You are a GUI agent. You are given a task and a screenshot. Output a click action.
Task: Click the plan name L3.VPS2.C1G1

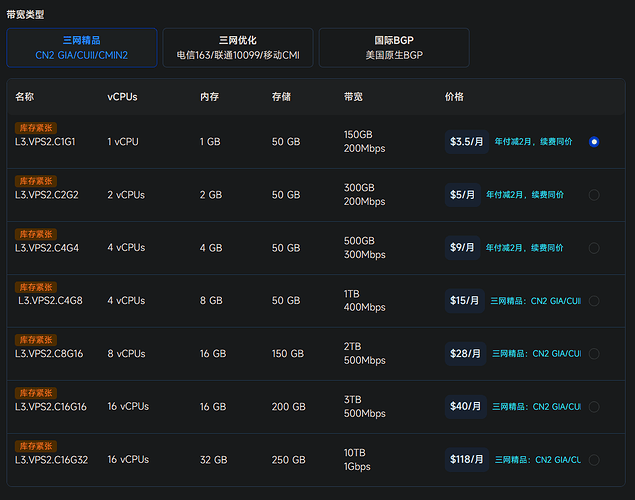45,142
